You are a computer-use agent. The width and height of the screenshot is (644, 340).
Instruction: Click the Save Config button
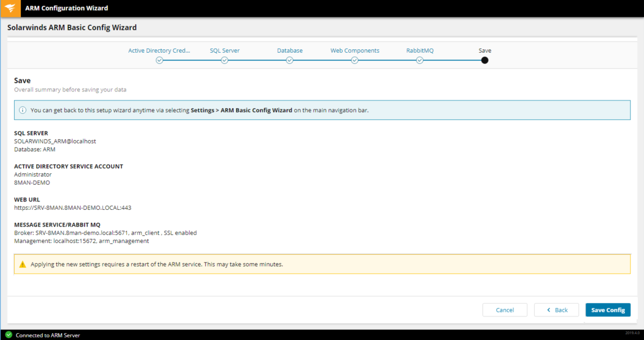point(608,310)
